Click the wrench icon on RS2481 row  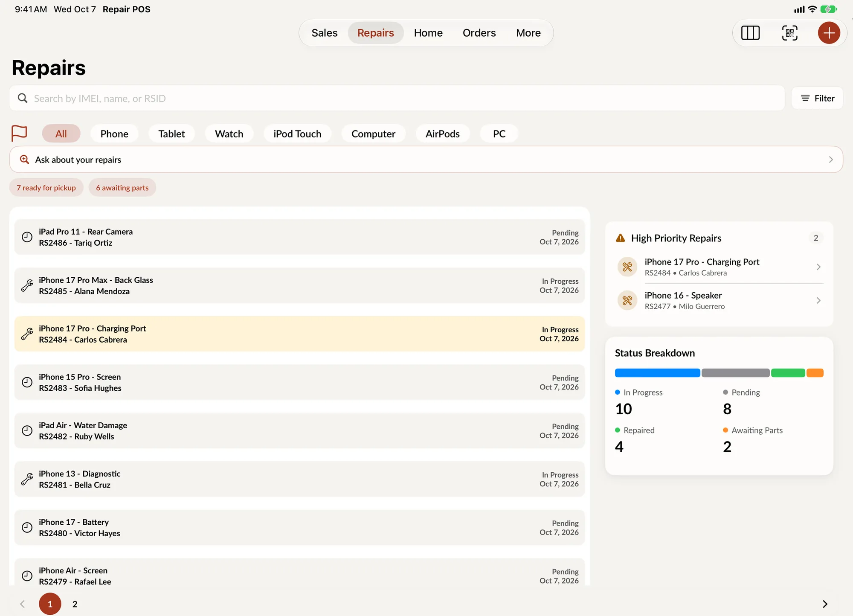pyautogui.click(x=27, y=479)
